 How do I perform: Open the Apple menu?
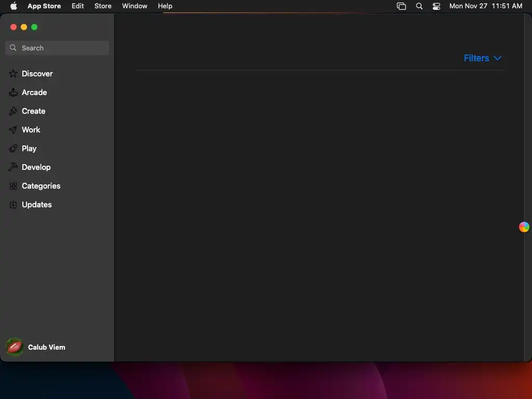(14, 6)
